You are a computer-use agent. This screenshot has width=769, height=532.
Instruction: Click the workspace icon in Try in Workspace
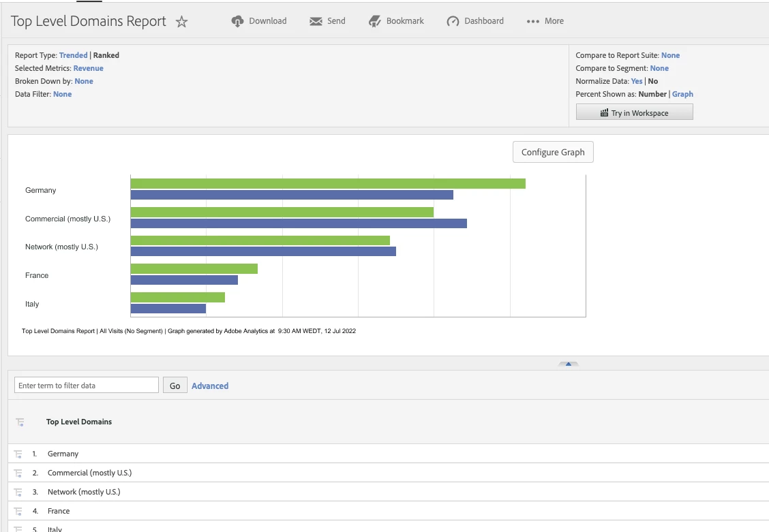tap(604, 112)
